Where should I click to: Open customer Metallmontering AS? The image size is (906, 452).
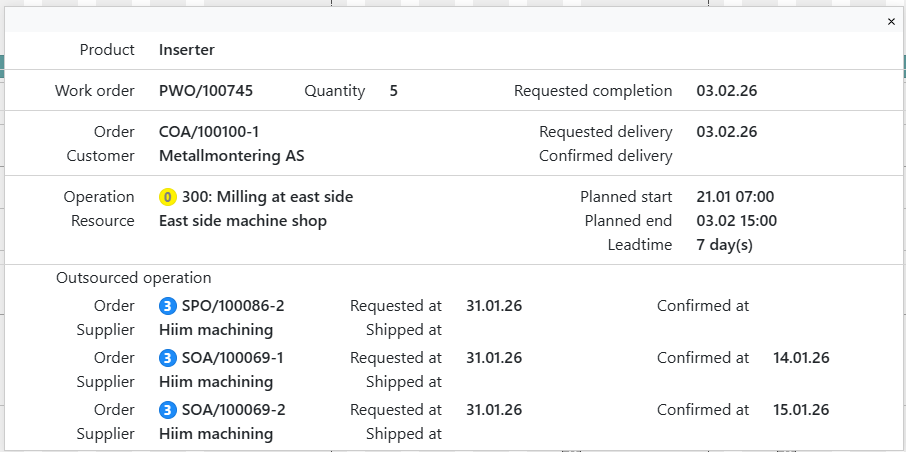[x=231, y=156]
